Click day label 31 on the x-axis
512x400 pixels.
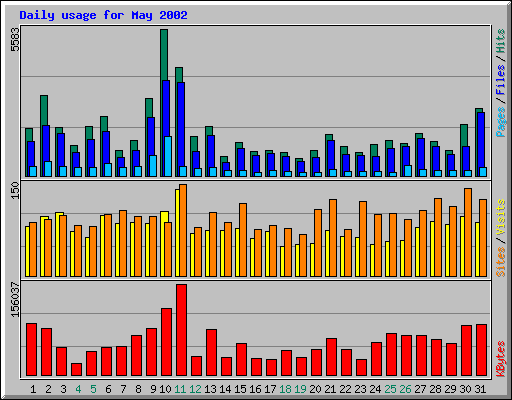coord(480,389)
